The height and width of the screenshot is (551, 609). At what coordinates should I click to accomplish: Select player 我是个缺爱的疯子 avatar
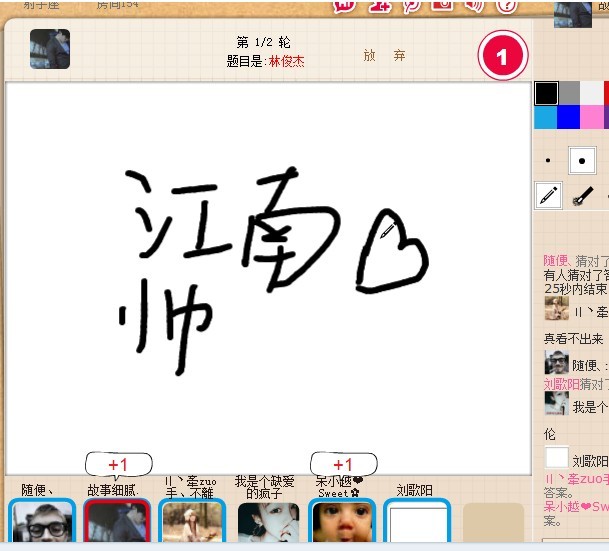coord(268,522)
